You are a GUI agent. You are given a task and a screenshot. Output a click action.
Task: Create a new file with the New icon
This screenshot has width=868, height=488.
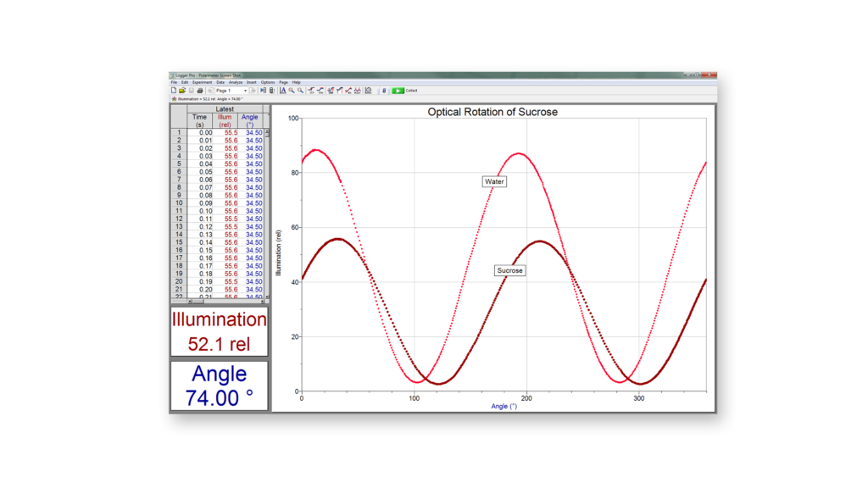pyautogui.click(x=173, y=91)
